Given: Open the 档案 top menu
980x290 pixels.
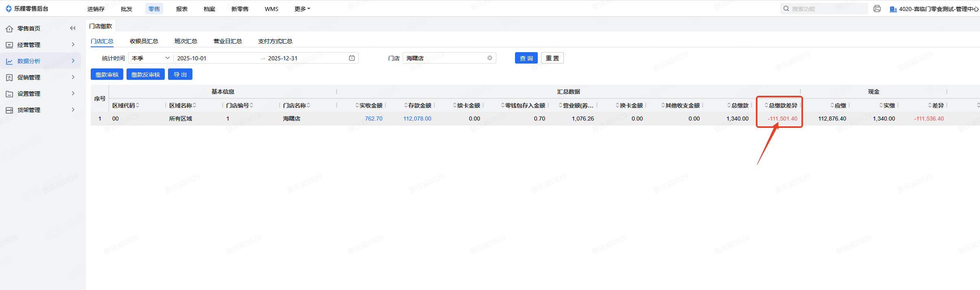Looking at the screenshot, I should tap(210, 9).
